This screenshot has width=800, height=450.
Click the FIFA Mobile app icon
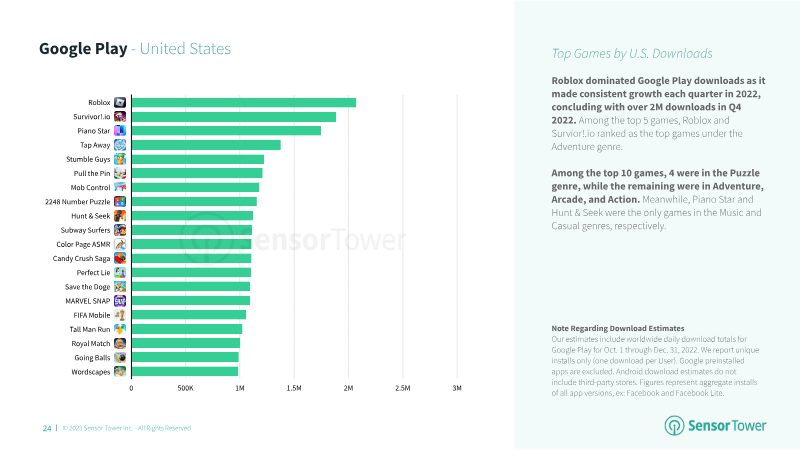pyautogui.click(x=120, y=315)
